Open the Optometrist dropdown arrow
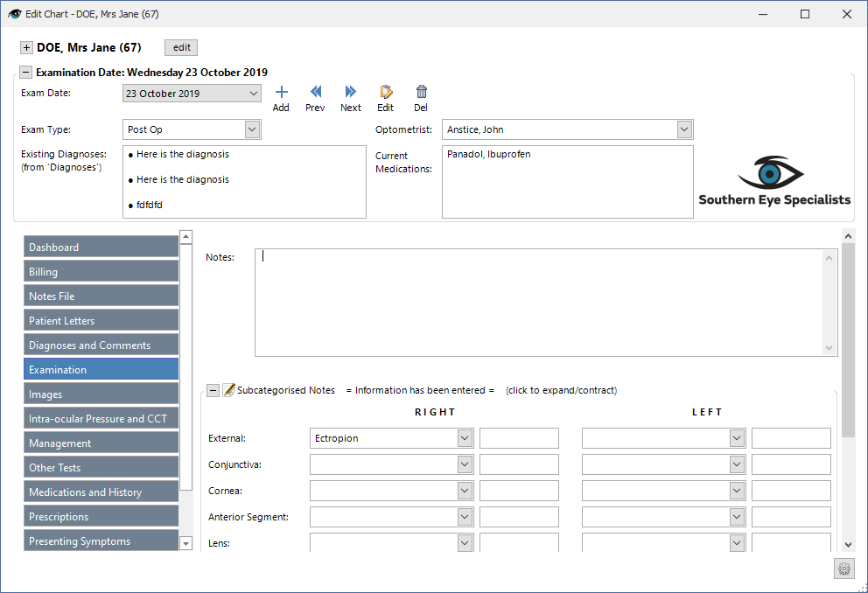 (x=684, y=129)
